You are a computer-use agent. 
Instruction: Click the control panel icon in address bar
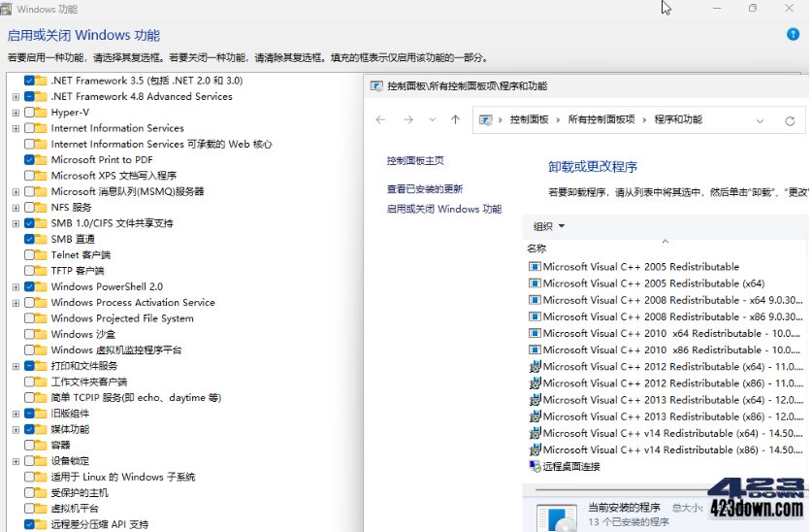485,120
